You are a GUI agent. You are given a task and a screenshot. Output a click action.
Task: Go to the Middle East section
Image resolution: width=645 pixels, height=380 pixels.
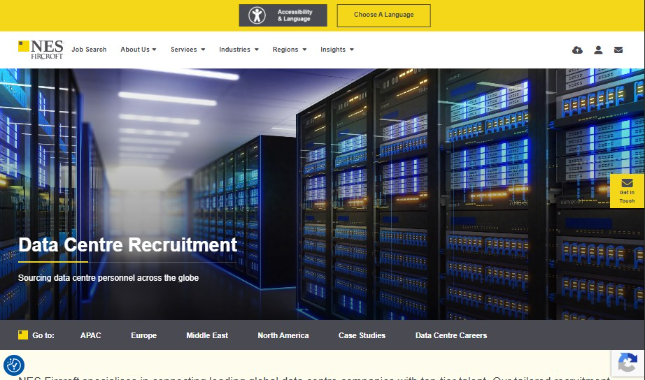point(207,335)
